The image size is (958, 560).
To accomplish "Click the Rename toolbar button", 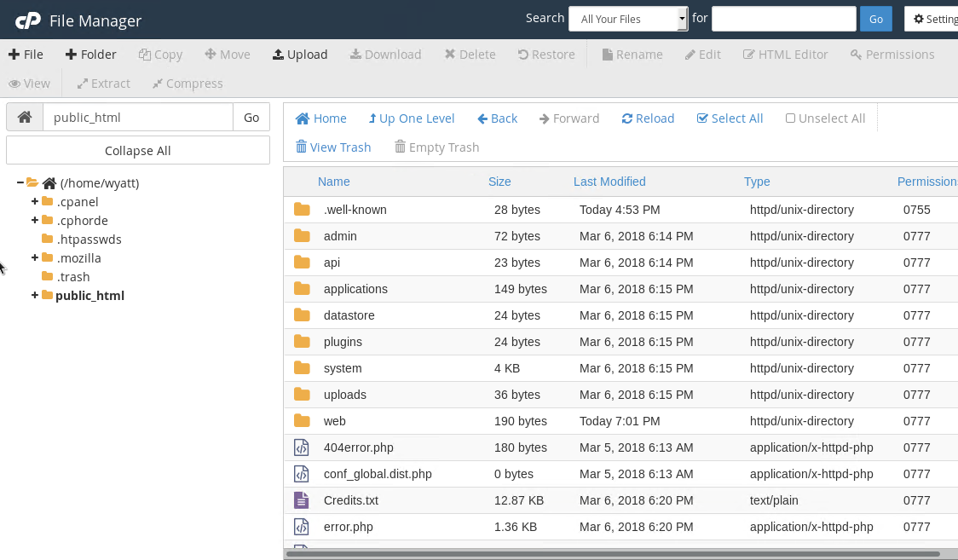I will pyautogui.click(x=632, y=55).
